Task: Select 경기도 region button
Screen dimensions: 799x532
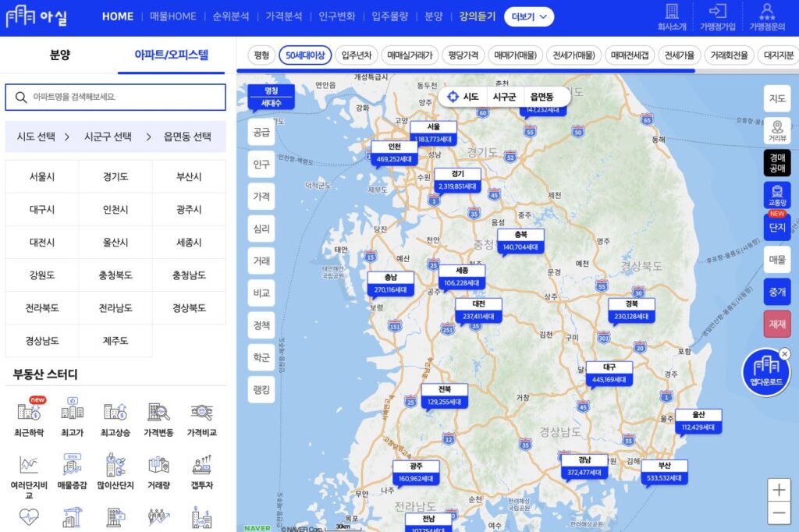Action: [x=115, y=177]
